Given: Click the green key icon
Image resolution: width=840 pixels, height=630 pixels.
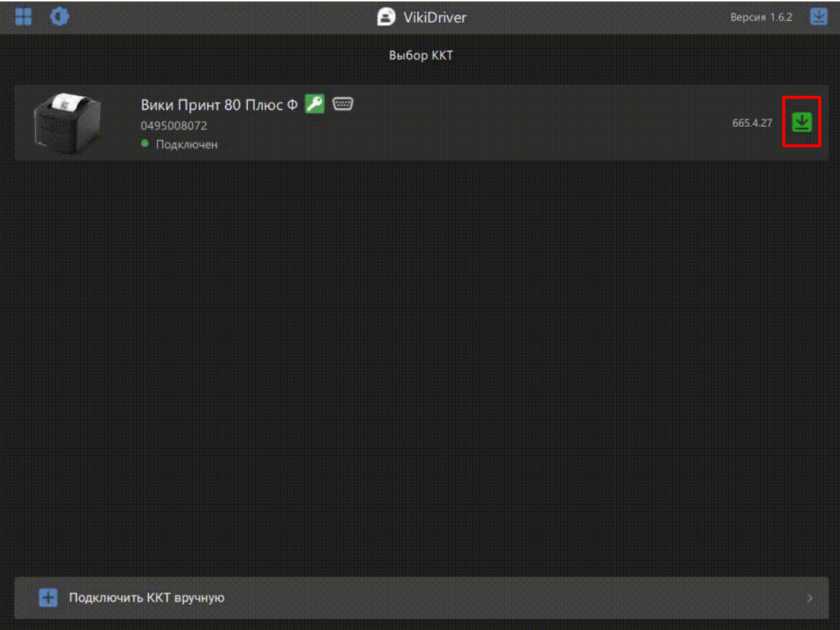Looking at the screenshot, I should 314,105.
